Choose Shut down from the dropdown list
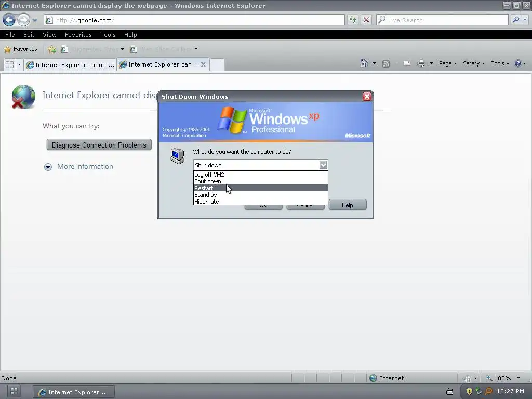 [x=261, y=181]
